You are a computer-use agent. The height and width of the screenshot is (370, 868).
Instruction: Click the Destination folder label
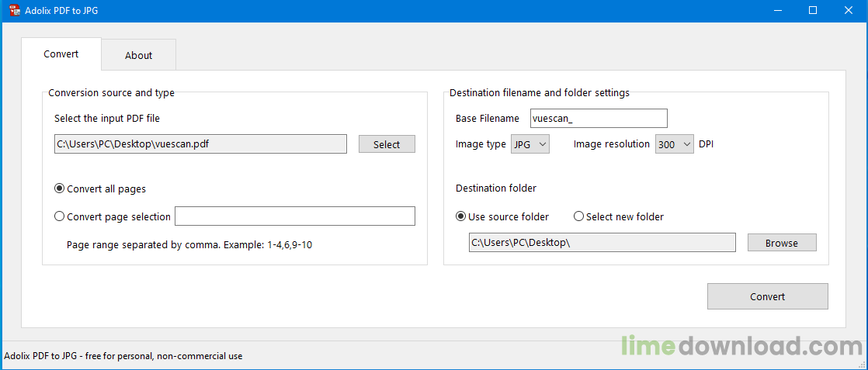pos(496,188)
